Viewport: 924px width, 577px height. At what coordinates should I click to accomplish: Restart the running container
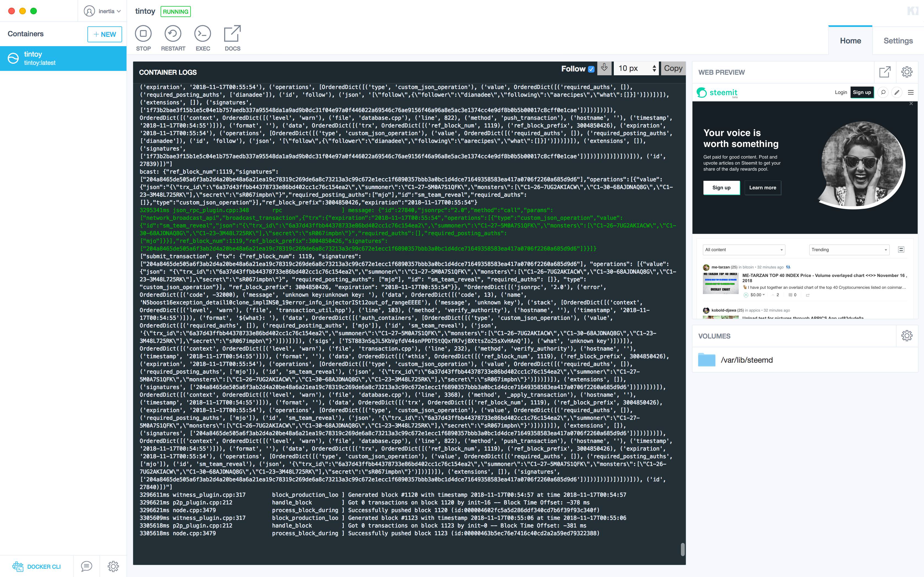coord(173,34)
